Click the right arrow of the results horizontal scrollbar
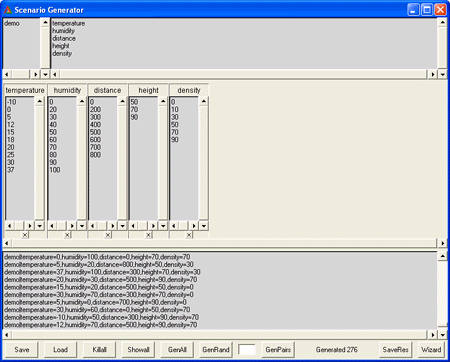The width and height of the screenshot is (450, 362). click(x=433, y=335)
